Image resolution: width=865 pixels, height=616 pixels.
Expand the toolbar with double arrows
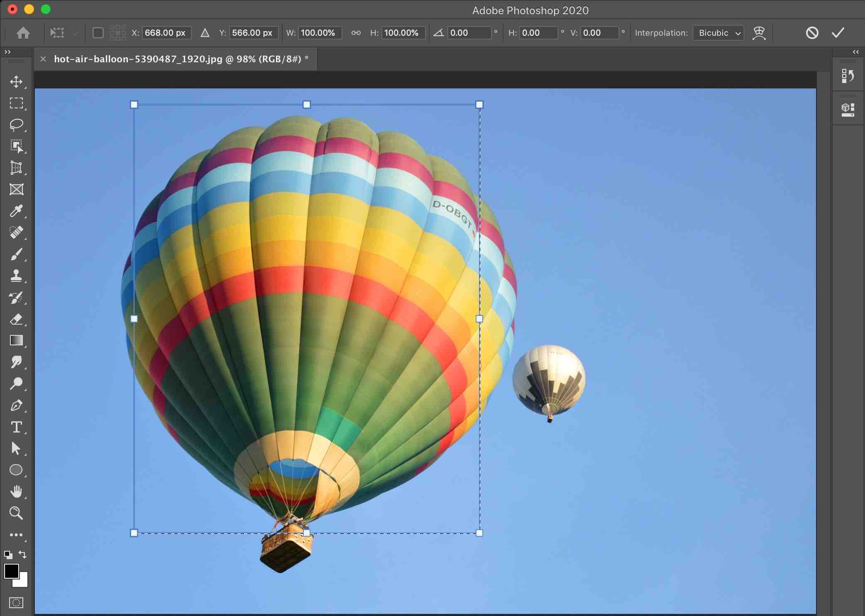point(7,52)
